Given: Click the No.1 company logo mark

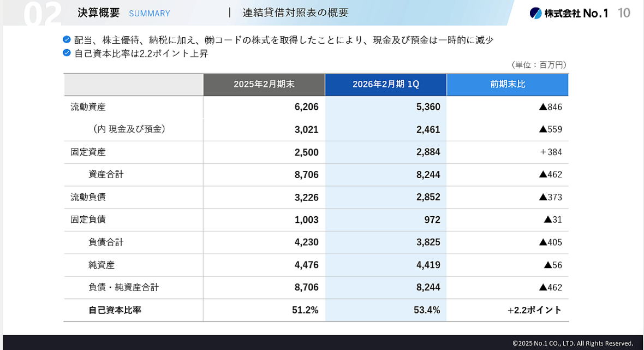Looking at the screenshot, I should tap(535, 13).
